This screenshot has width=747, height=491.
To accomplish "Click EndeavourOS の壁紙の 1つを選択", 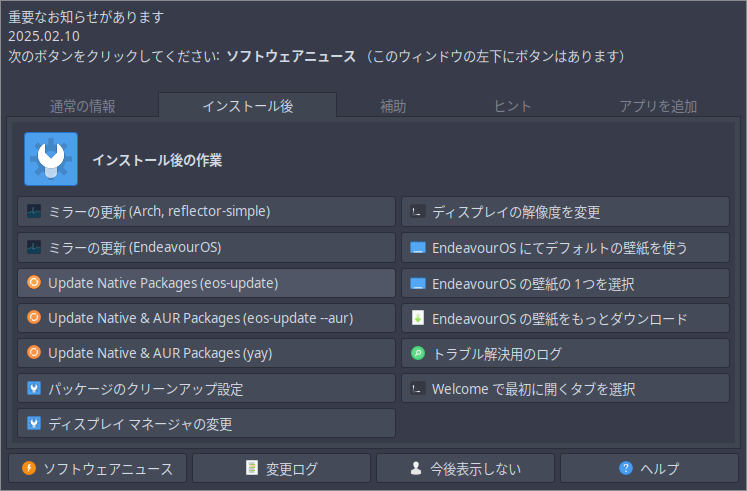I will [565, 283].
